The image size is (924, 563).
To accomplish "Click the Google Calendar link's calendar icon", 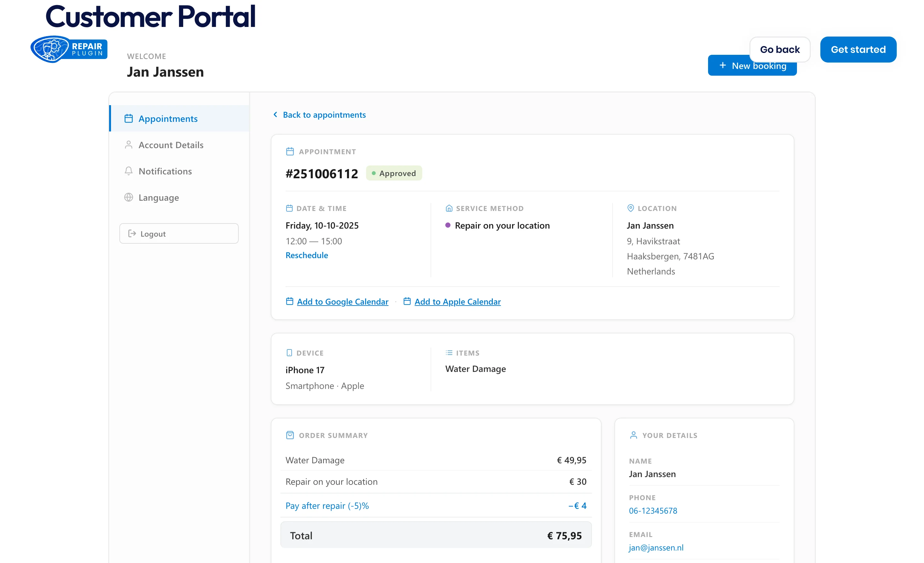I will (x=289, y=301).
